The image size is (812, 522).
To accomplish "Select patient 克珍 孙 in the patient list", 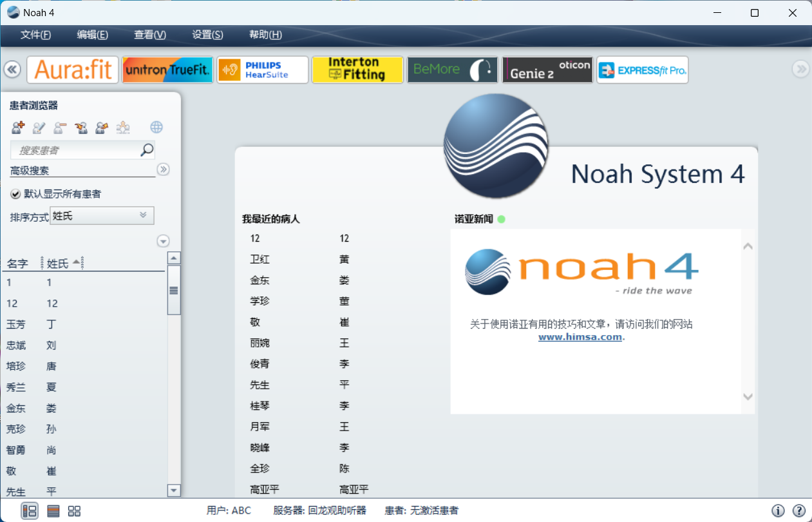I will [84, 429].
